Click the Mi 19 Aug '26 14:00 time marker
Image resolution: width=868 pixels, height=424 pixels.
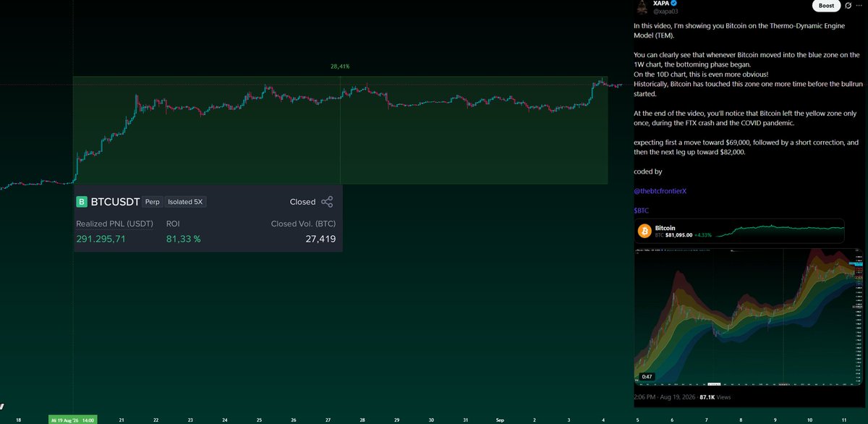[x=73, y=419]
